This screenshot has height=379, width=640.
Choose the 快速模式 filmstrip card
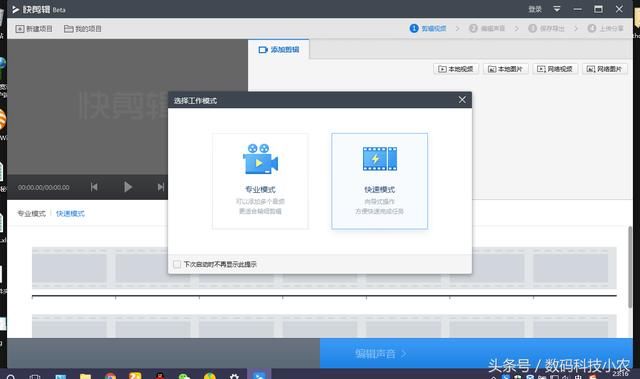coord(380,181)
